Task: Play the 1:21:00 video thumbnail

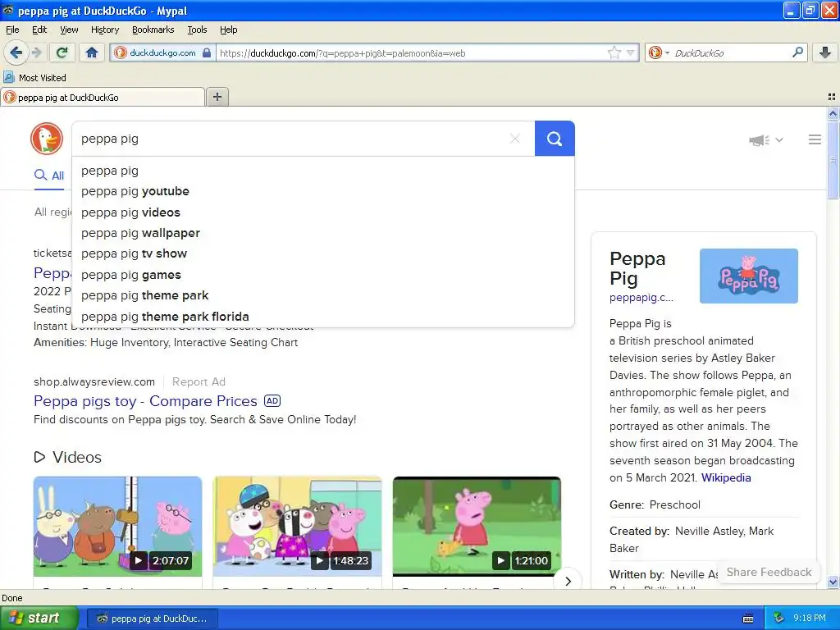Action: [x=477, y=527]
